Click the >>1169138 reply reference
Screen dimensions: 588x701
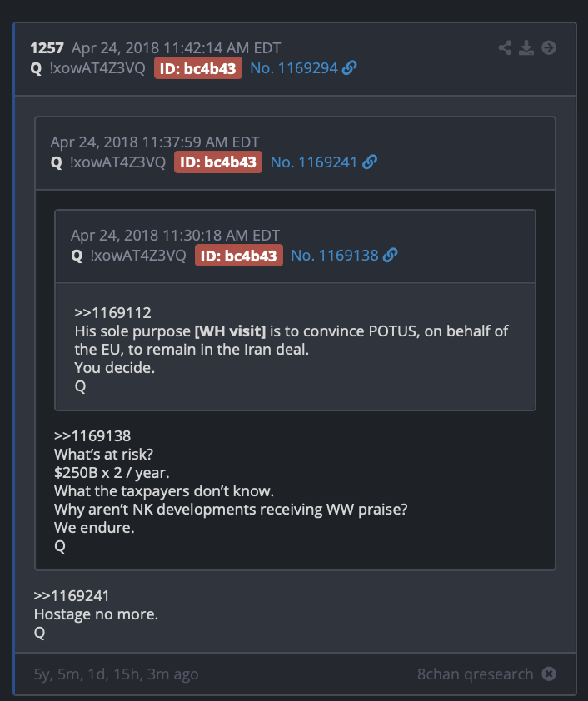click(x=92, y=436)
